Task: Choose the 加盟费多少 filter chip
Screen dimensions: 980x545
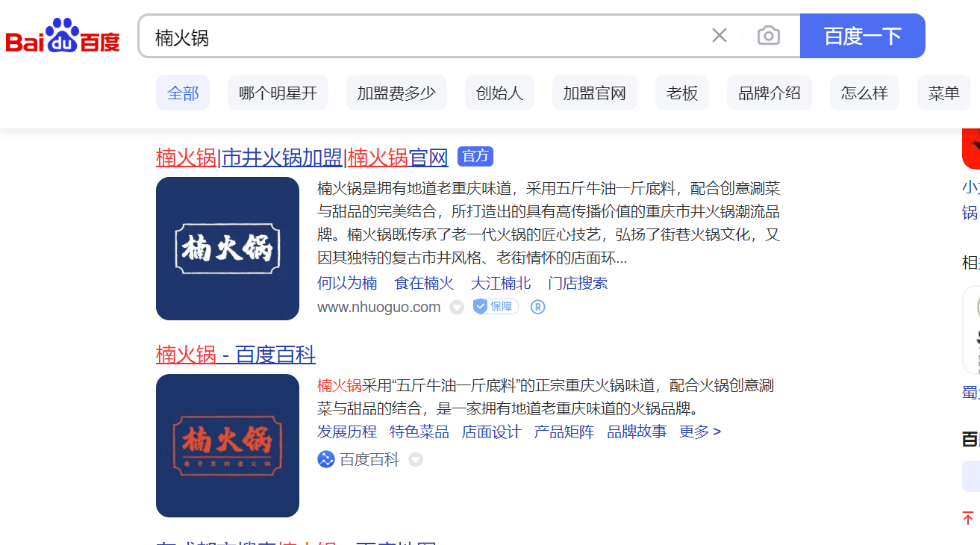Action: tap(396, 93)
